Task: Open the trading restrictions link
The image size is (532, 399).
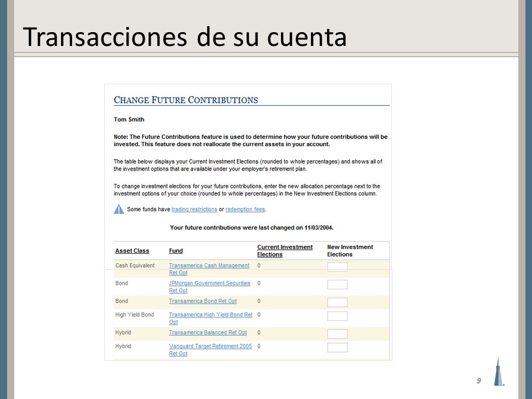Action: click(x=194, y=209)
